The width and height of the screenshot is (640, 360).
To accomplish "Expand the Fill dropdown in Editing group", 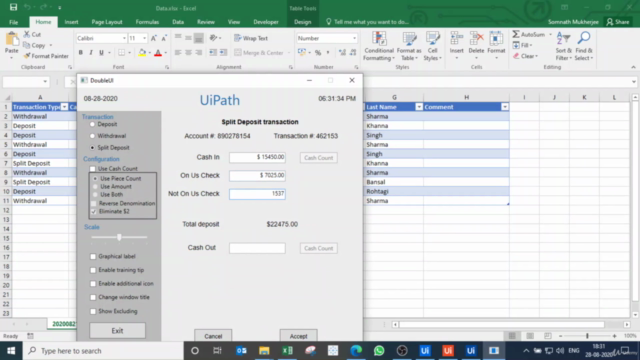I will 531,45.
